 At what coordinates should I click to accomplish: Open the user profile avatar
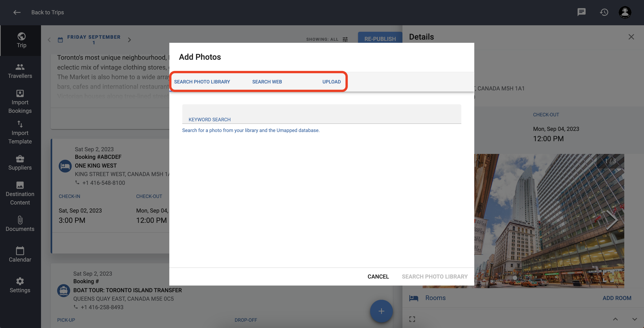(625, 12)
